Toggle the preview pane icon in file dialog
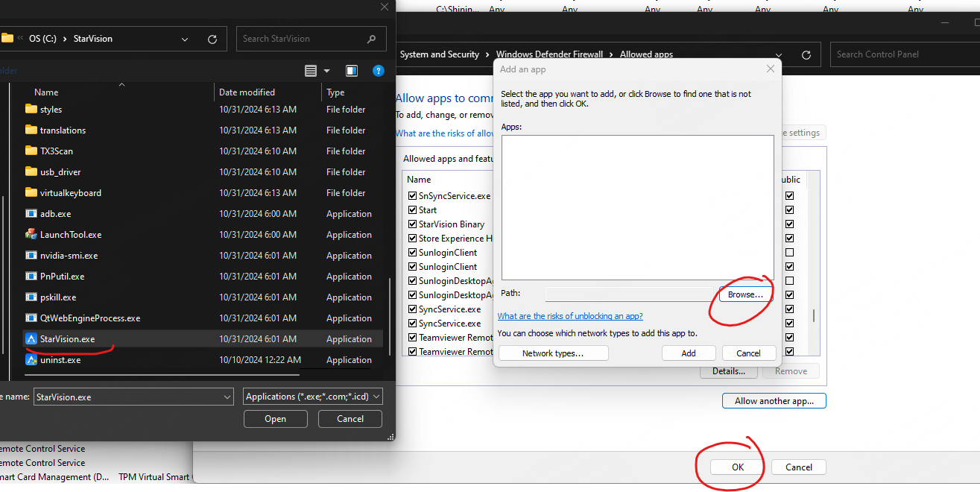Viewport: 980px width, 492px height. [352, 71]
